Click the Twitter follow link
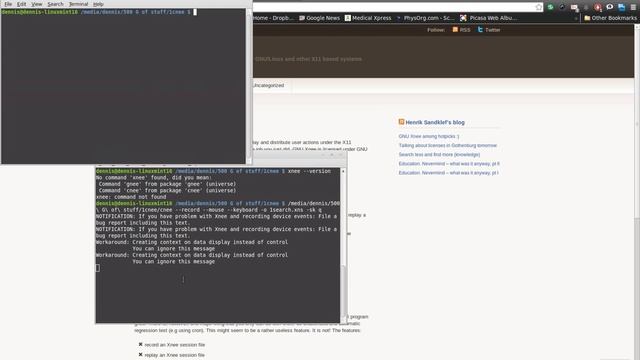This screenshot has height=360, width=640. click(x=493, y=30)
